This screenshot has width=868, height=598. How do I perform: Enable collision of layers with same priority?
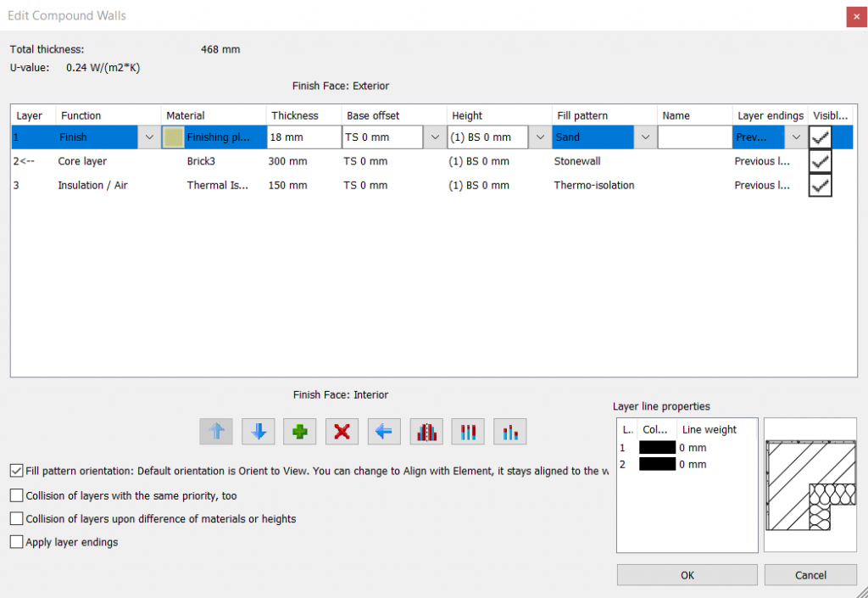point(16,495)
